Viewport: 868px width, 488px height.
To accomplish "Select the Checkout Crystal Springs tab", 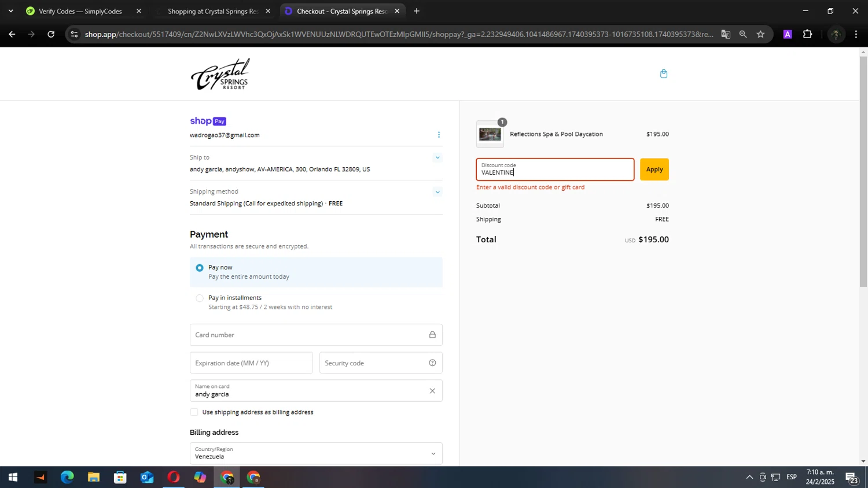I will (x=341, y=11).
